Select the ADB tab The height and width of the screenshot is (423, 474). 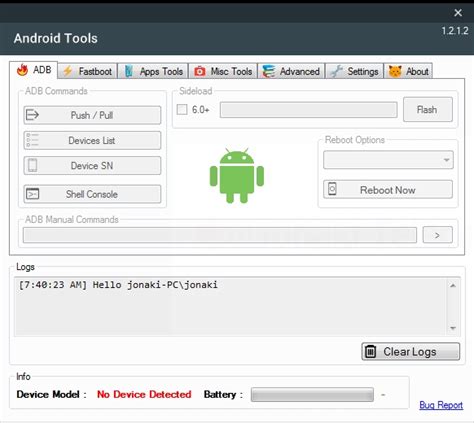(34, 70)
